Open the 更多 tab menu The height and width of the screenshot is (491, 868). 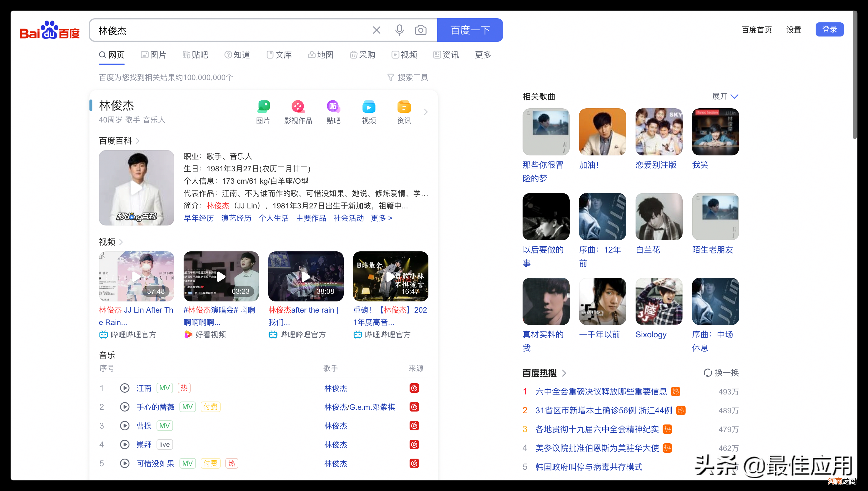(x=483, y=55)
